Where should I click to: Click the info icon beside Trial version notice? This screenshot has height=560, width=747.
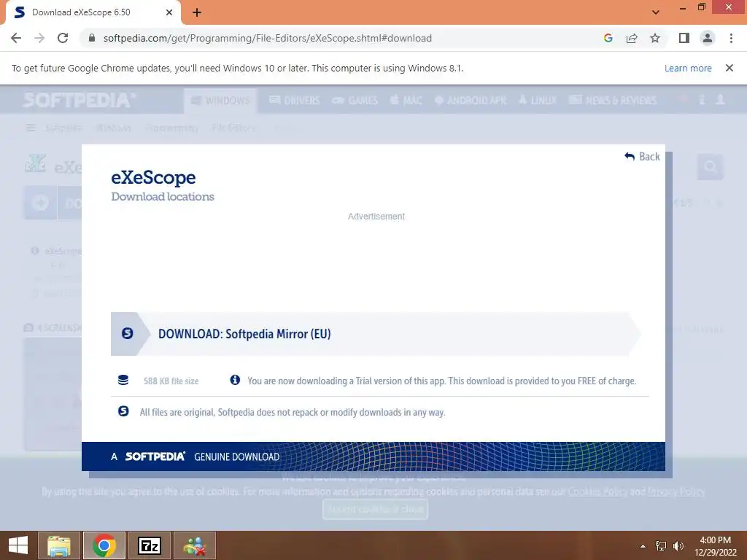click(x=235, y=379)
